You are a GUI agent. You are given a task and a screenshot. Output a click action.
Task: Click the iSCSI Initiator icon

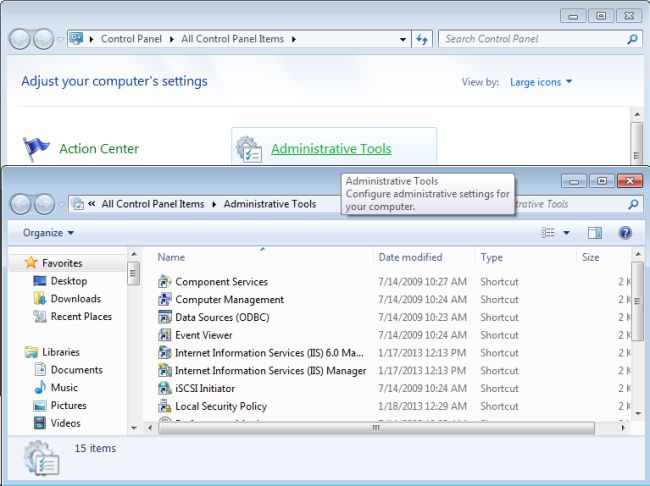(x=165, y=389)
